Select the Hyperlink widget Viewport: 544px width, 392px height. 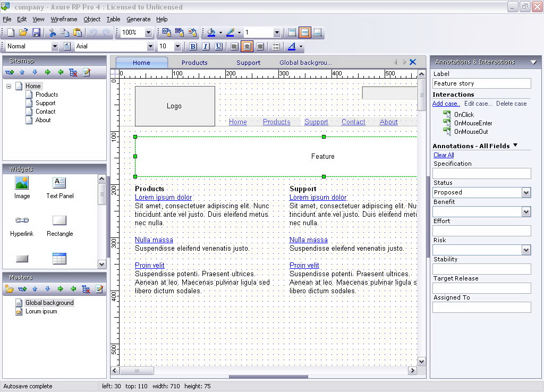[22, 220]
